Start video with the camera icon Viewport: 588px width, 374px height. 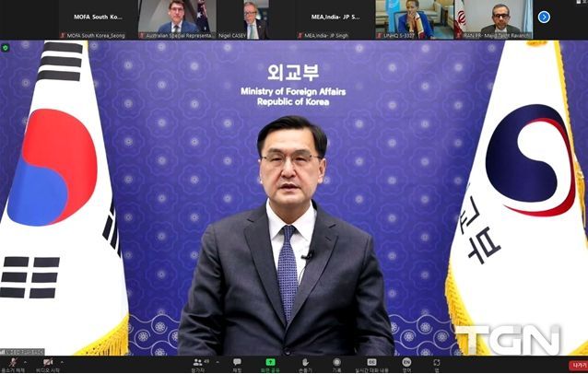pyautogui.click(x=48, y=362)
